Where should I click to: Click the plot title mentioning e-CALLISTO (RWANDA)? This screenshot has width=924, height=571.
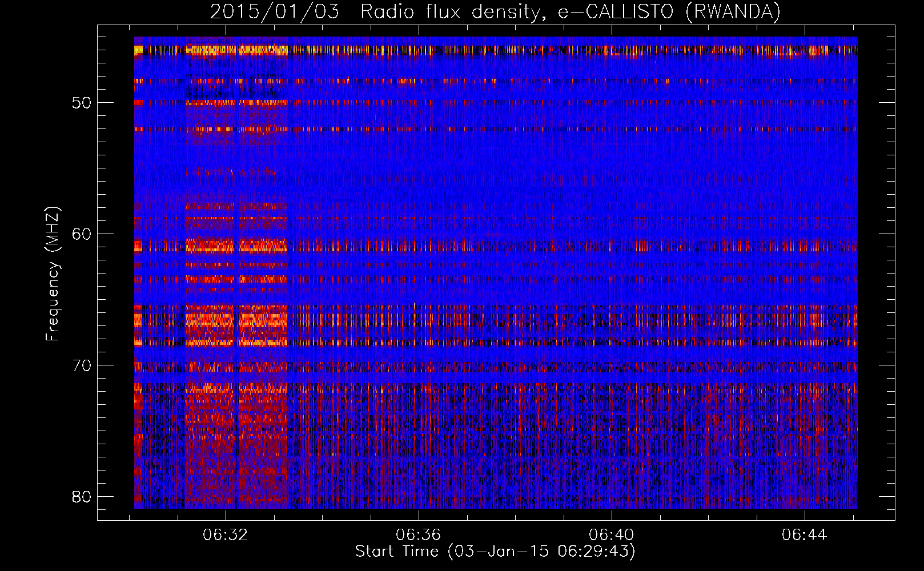point(495,11)
